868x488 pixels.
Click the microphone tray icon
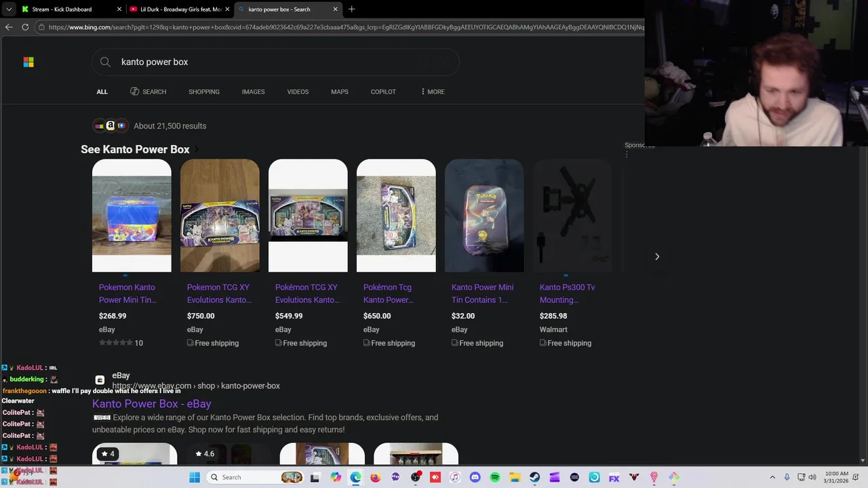(787, 477)
